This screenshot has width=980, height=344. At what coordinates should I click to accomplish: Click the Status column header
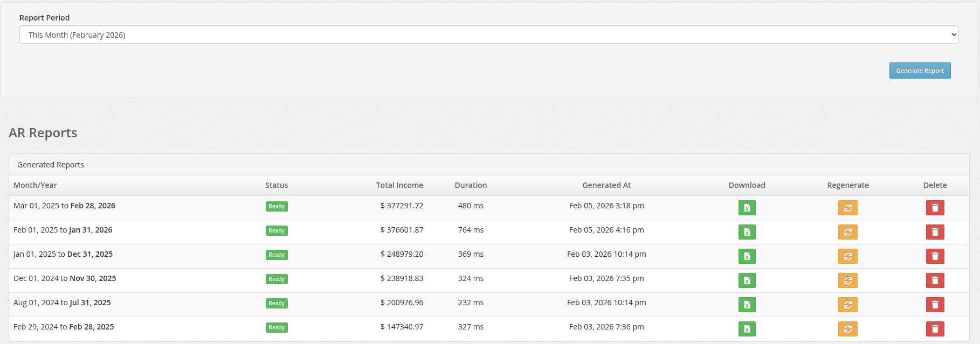[x=277, y=185]
